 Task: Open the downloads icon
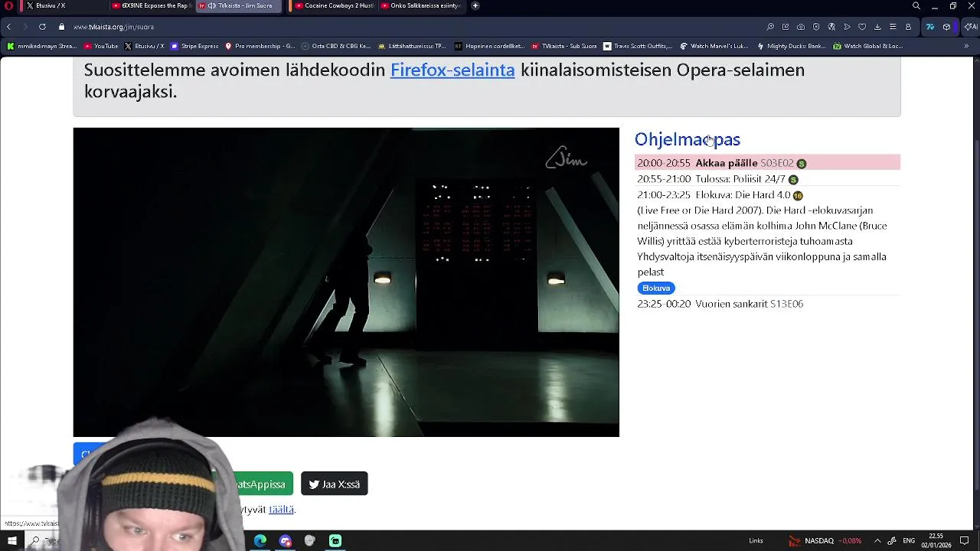pyautogui.click(x=877, y=27)
